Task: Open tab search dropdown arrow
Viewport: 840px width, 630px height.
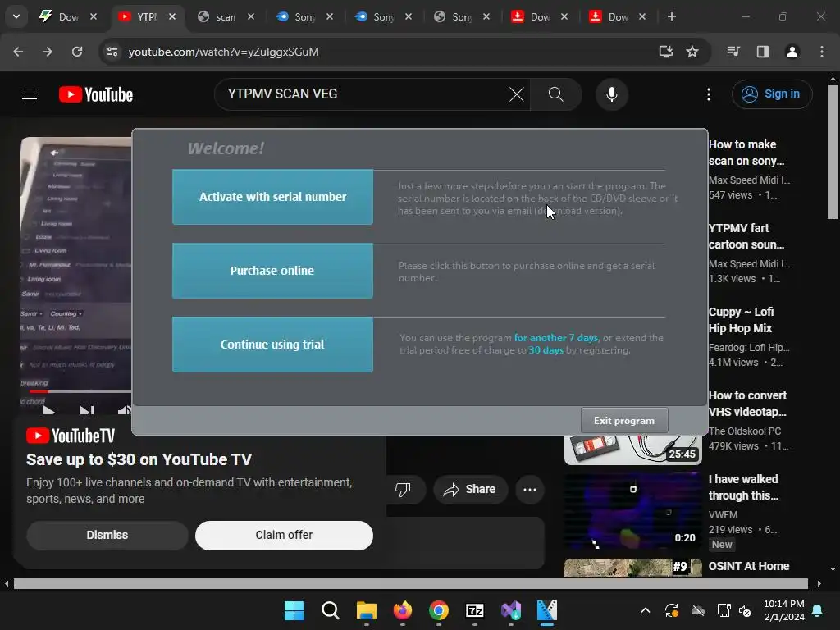Action: 16,16
